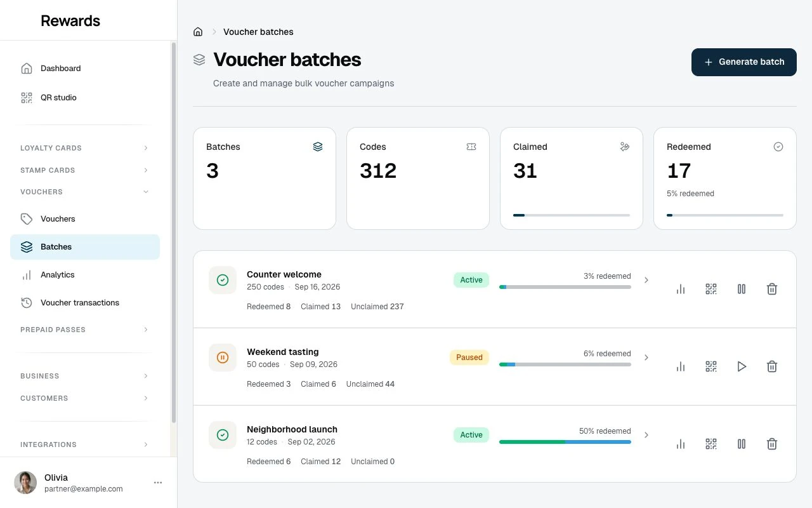Click the Counter welcome status check icon
The image size is (812, 508).
223,280
